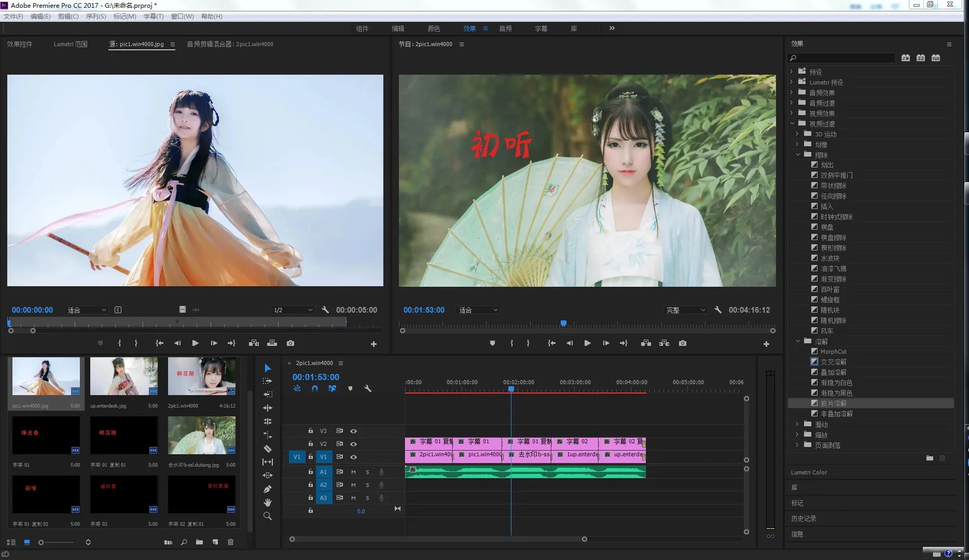Select the Zoom tool magnifier
Image resolution: width=969 pixels, height=560 pixels.
(x=268, y=516)
